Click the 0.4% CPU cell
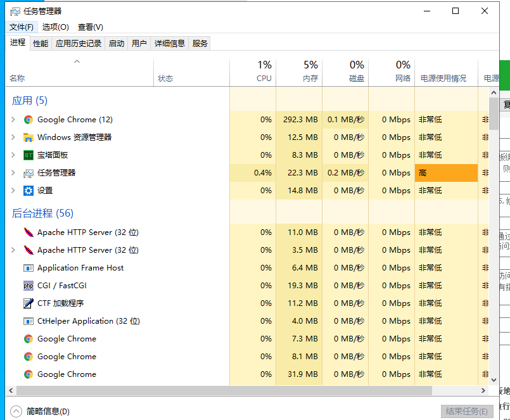The height and width of the screenshot is (420, 510). (253, 173)
